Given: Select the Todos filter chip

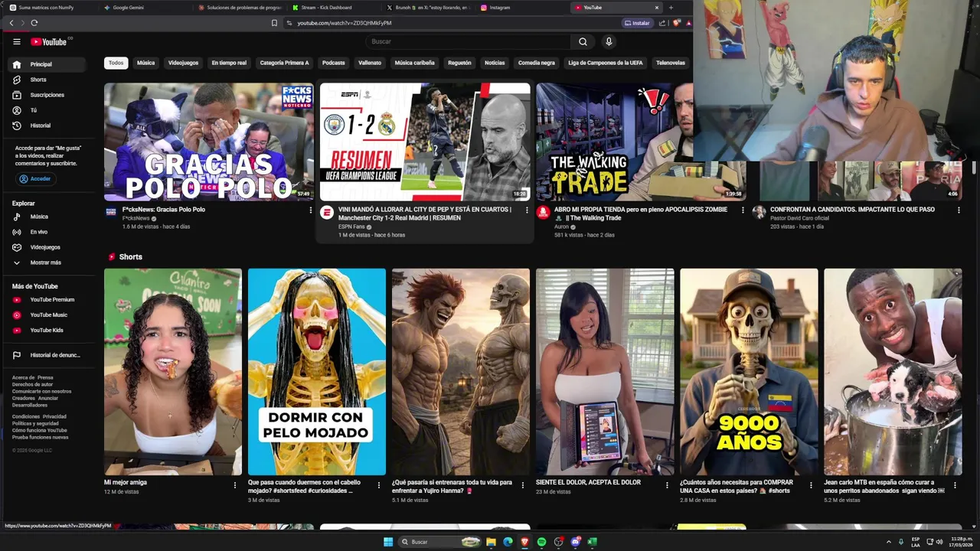Looking at the screenshot, I should pyautogui.click(x=116, y=63).
